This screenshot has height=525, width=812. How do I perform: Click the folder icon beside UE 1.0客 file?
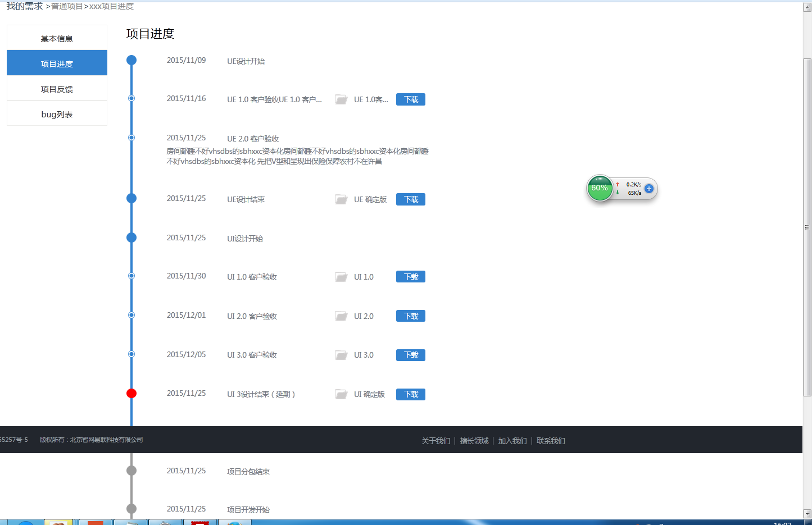[341, 99]
